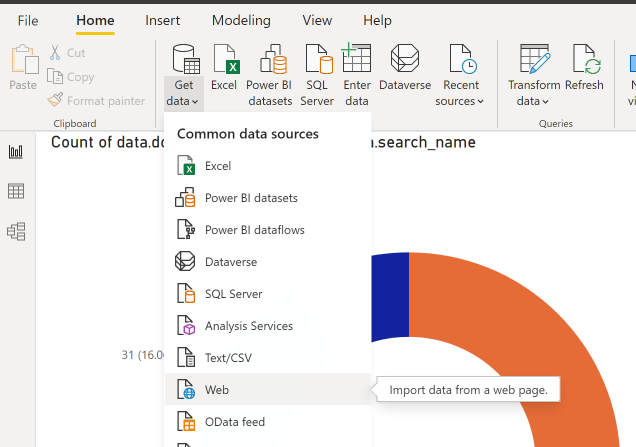Click the OData feed file icon
This screenshot has width=636, height=447.
click(186, 421)
